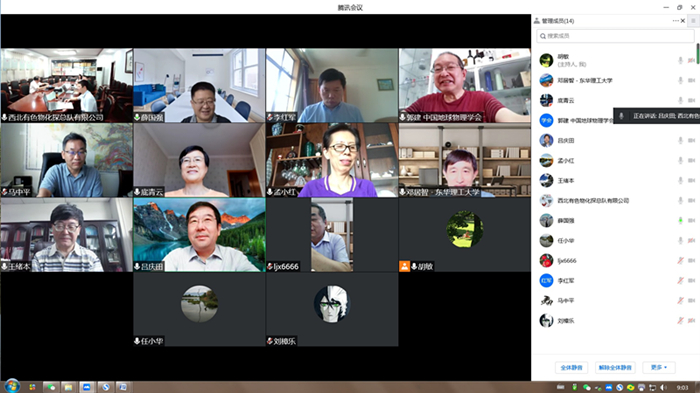Click orange host badge on 胡敏 tile
This screenshot has height=393, width=700.
[x=404, y=267]
